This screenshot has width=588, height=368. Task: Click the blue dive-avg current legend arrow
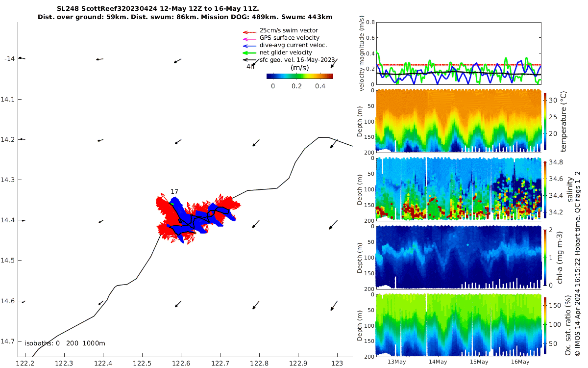249,46
